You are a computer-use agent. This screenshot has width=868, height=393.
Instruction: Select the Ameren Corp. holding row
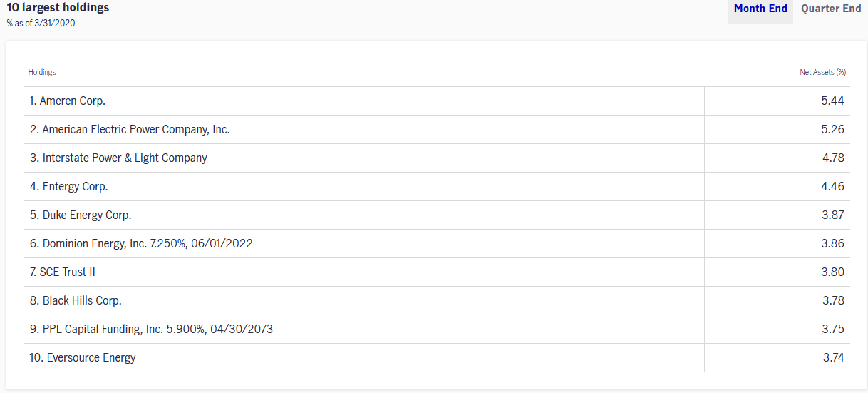coord(437,101)
